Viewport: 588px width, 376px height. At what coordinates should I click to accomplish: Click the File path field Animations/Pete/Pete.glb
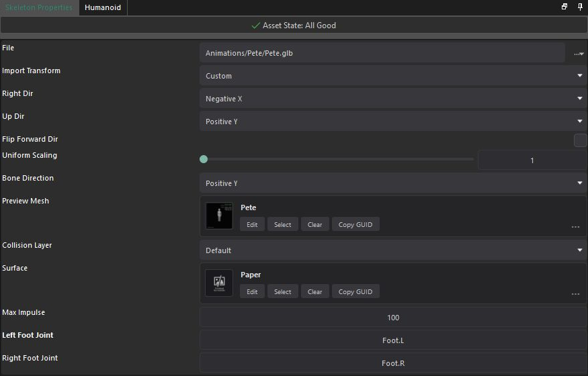pyautogui.click(x=382, y=53)
